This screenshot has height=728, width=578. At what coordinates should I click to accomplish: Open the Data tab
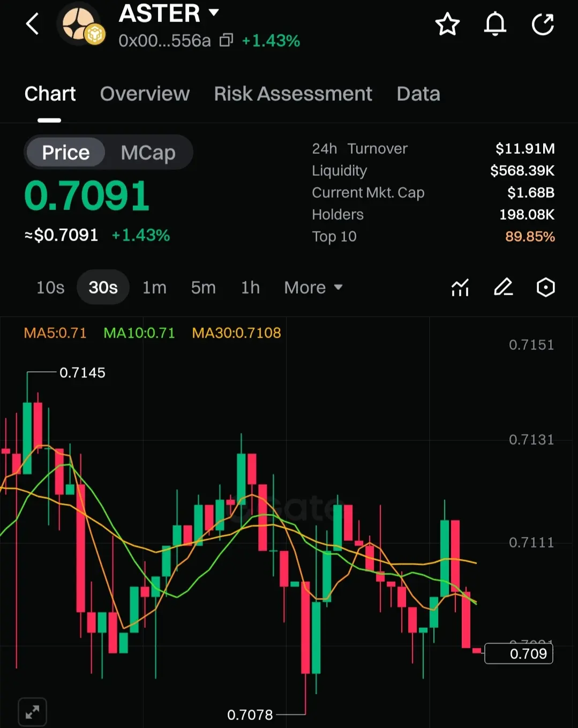tap(418, 94)
